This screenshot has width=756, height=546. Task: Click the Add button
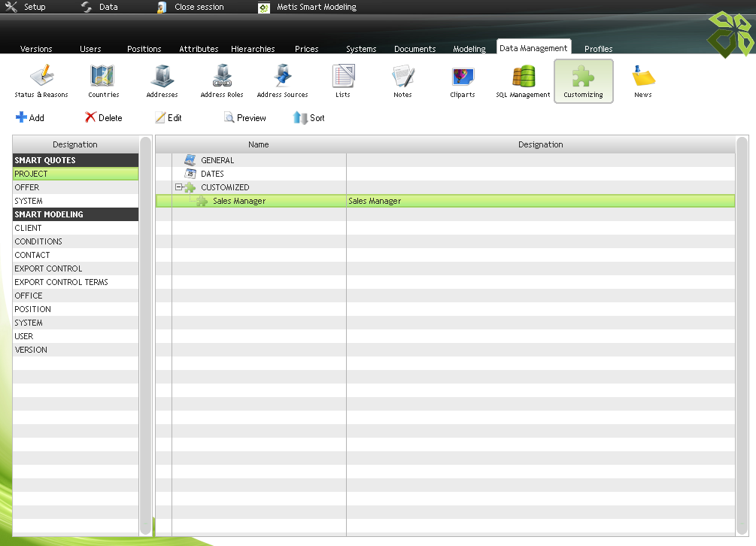[30, 118]
